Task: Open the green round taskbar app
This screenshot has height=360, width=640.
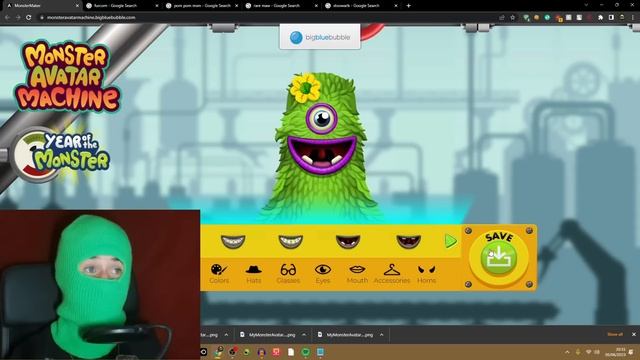Action: click(x=306, y=352)
